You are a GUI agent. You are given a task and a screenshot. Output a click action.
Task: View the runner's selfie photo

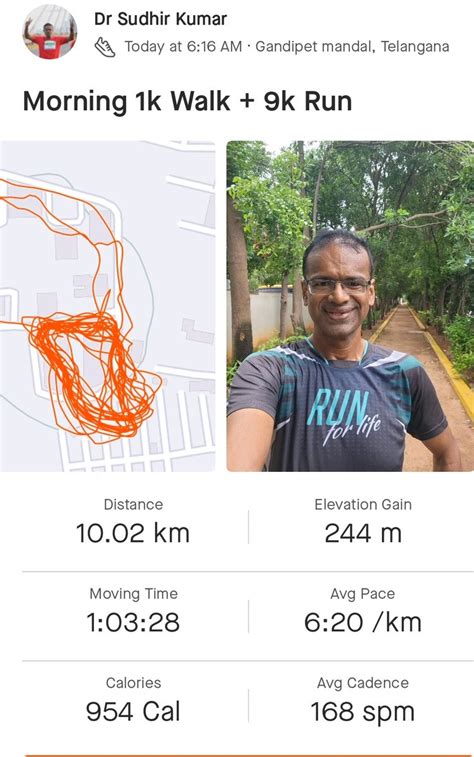(350, 306)
